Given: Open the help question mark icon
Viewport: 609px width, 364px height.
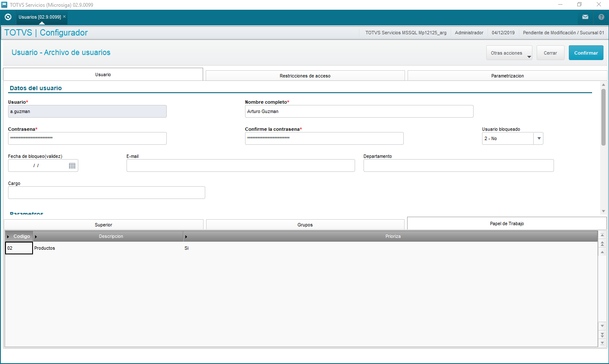Looking at the screenshot, I should click(x=601, y=17).
